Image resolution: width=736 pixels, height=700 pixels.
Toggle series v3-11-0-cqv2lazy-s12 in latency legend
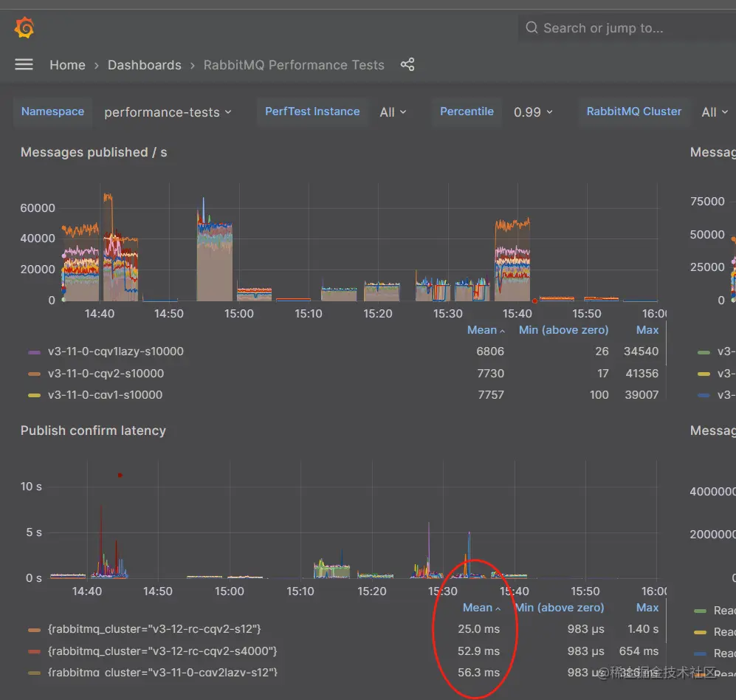(x=162, y=672)
